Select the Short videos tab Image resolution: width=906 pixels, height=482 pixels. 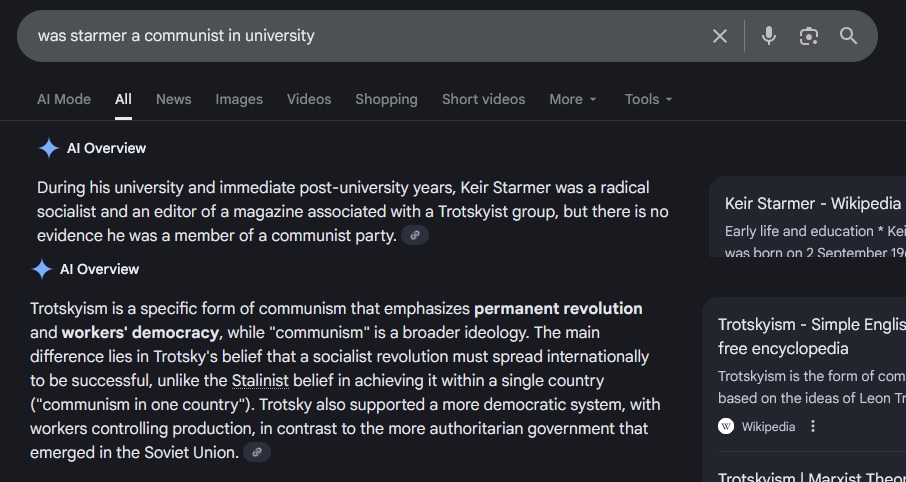[x=483, y=99]
